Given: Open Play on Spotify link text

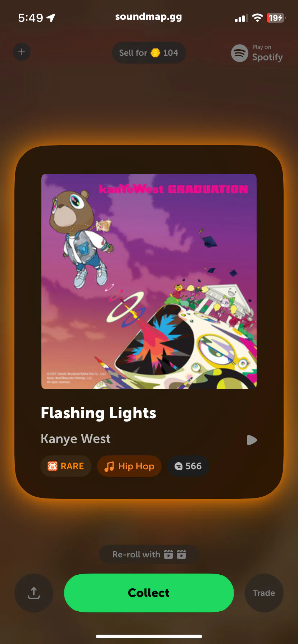Looking at the screenshot, I should tap(267, 53).
